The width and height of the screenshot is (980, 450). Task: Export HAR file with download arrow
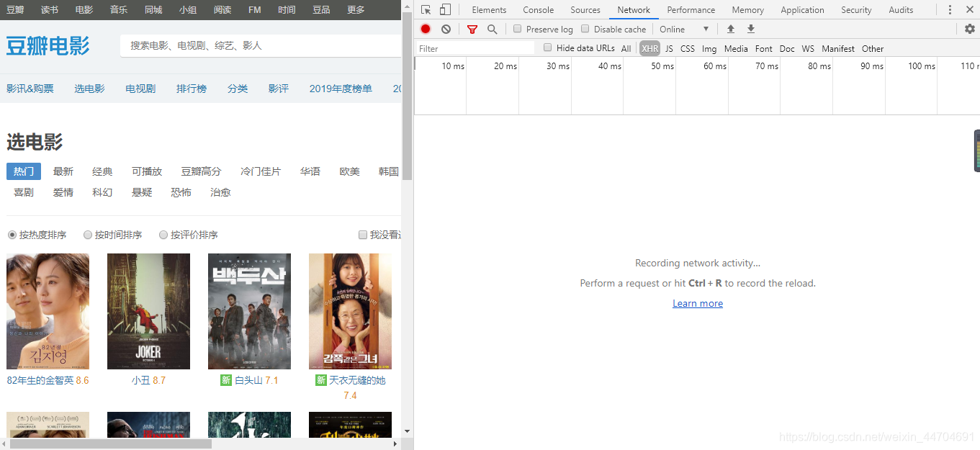tap(751, 29)
